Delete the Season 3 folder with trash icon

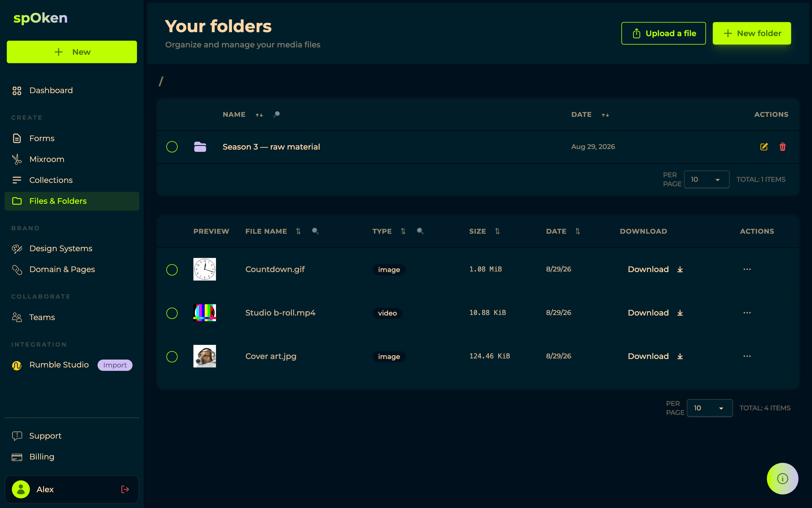tap(782, 147)
